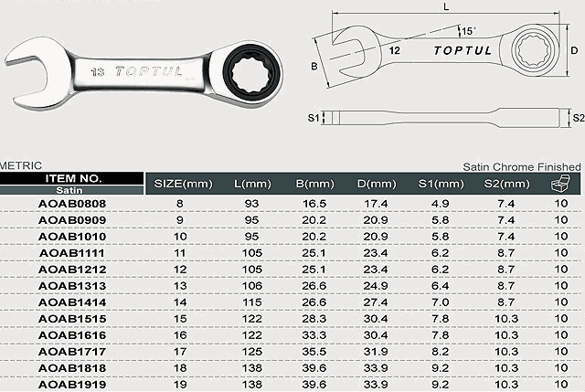The width and height of the screenshot is (585, 392).
Task: Click the ratchet ring end of the photographed wrench
Action: pos(248,67)
